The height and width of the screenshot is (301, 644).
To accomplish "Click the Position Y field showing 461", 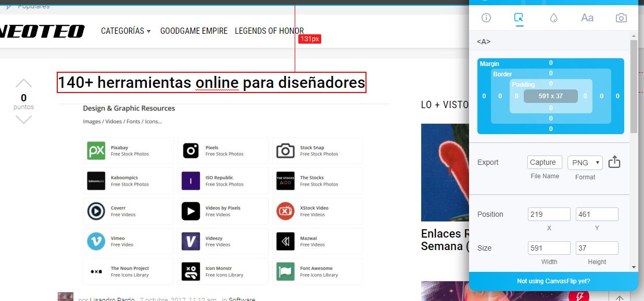I will point(597,214).
